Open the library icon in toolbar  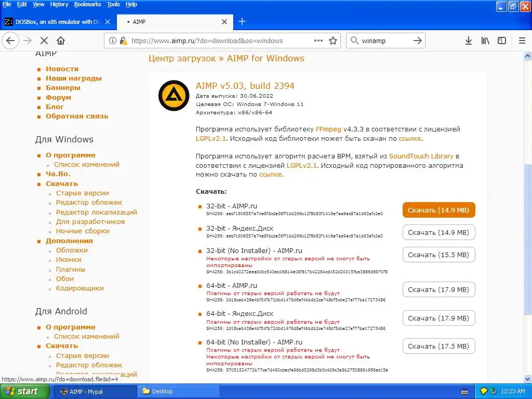pos(485,41)
